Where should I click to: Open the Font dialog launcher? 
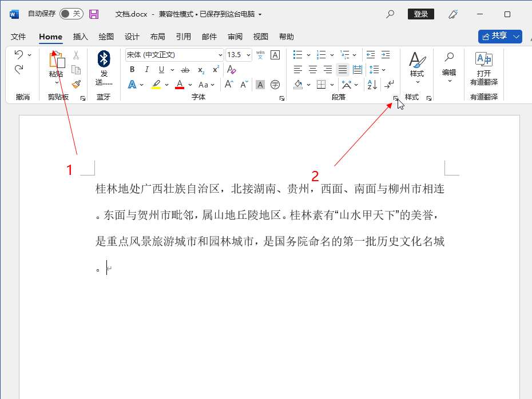click(x=281, y=98)
